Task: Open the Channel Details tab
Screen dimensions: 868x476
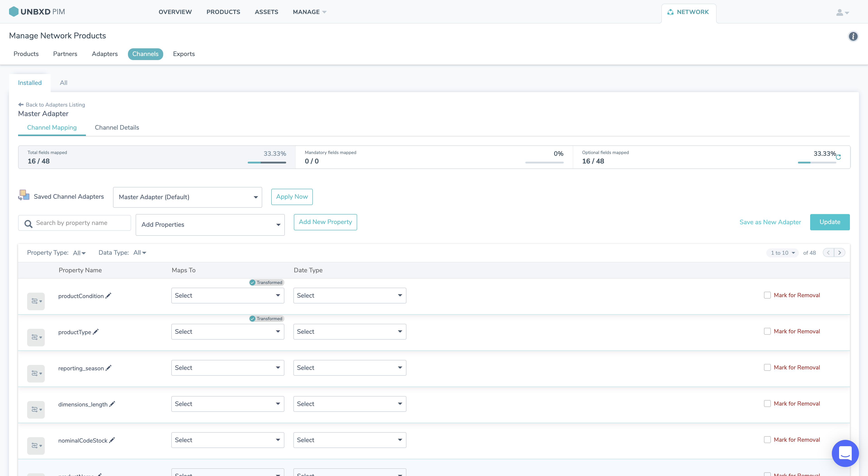Action: click(117, 128)
